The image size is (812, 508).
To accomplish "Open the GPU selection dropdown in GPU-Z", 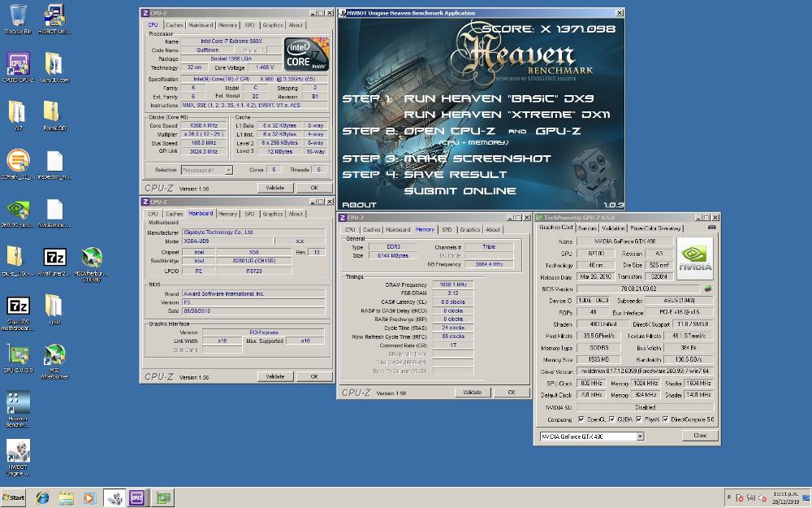I will 640,436.
